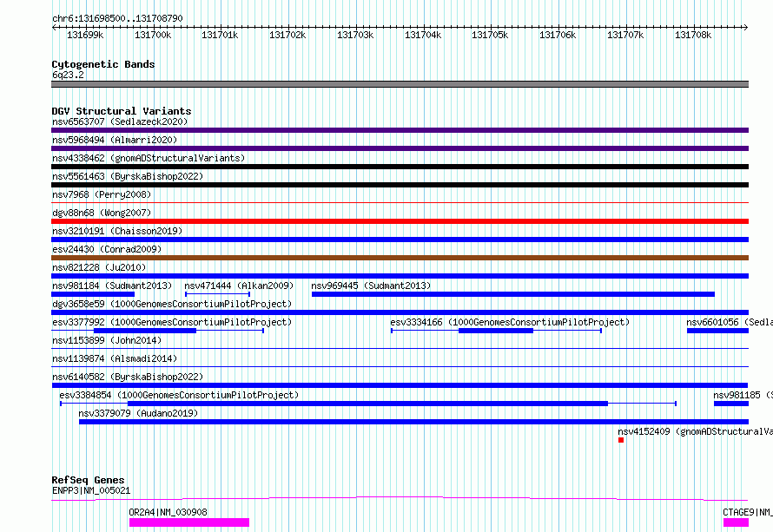Open the esv24430 (Conrad2009) label
The width and height of the screenshot is (773, 532).
pos(107,249)
